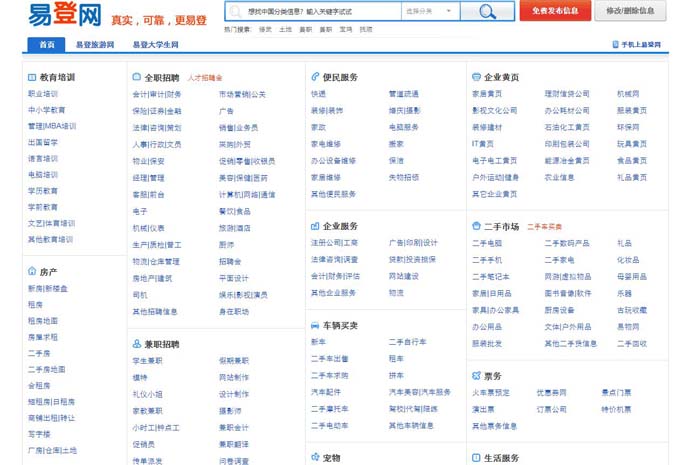Viewport: 690px width, 465px height.
Task: Open the 电脑培训 link
Action: [43, 175]
